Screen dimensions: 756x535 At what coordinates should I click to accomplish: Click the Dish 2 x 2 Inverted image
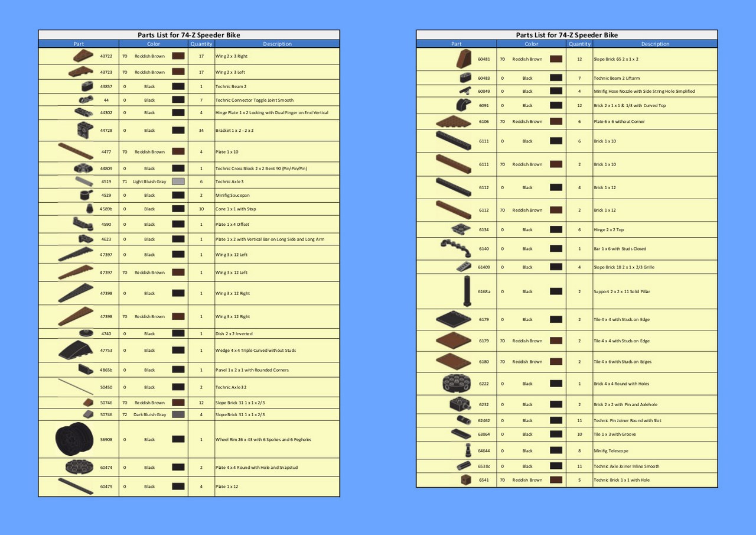tap(86, 333)
